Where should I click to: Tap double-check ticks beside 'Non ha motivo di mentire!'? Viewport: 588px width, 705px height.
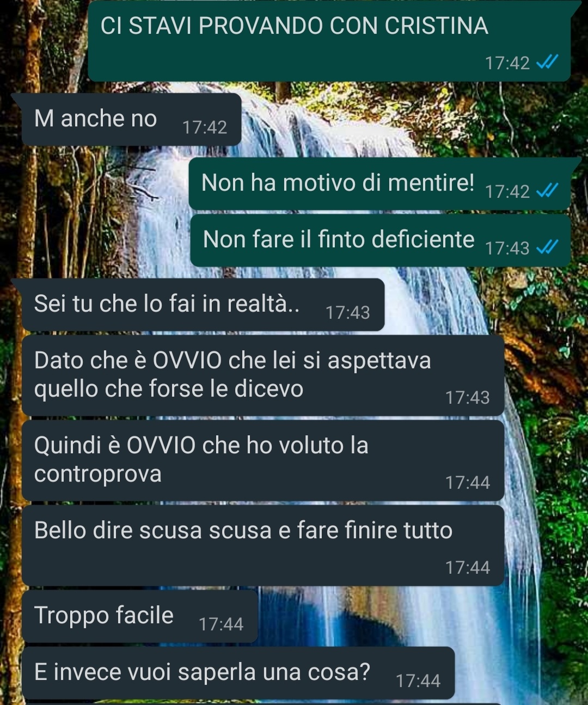(x=547, y=191)
